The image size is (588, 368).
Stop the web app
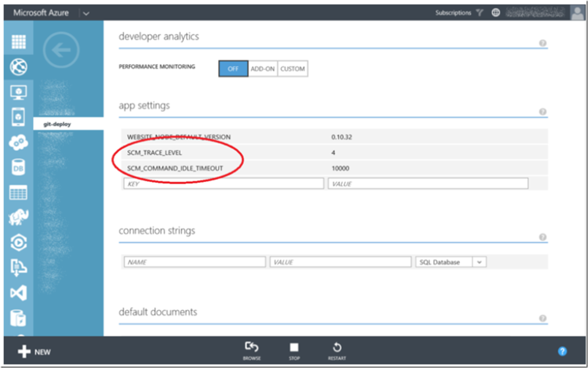point(294,351)
